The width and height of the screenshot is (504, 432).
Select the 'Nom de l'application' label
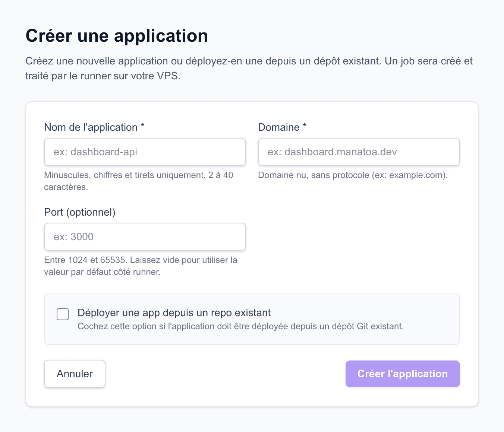[94, 127]
